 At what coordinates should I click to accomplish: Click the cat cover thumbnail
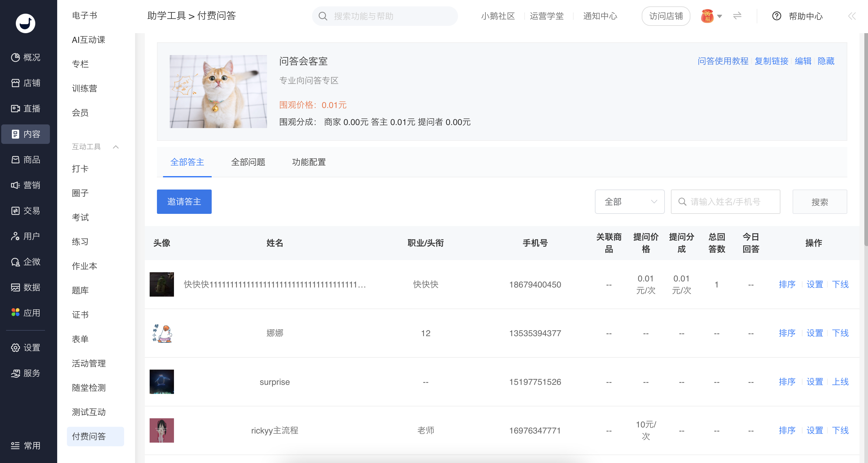(x=218, y=91)
